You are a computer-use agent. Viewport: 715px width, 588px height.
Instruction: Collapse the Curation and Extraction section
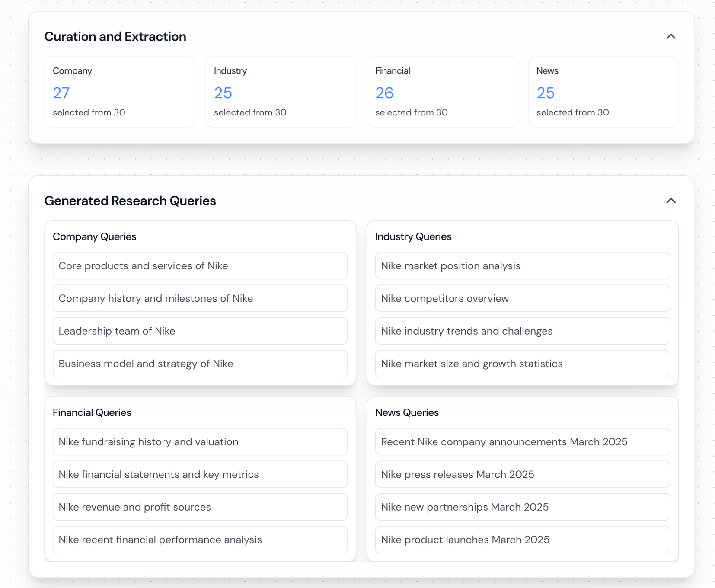coord(670,37)
